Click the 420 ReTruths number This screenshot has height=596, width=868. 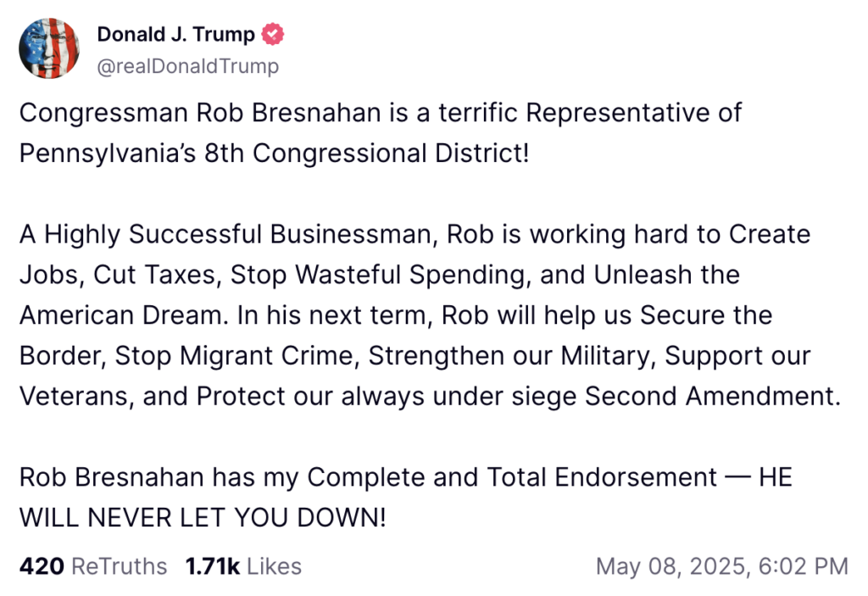(42, 566)
